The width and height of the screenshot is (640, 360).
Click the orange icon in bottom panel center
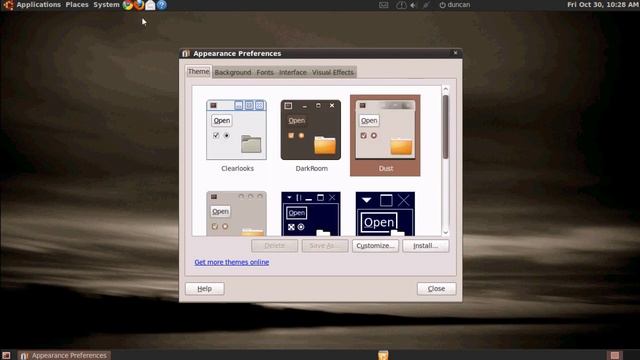tap(383, 355)
